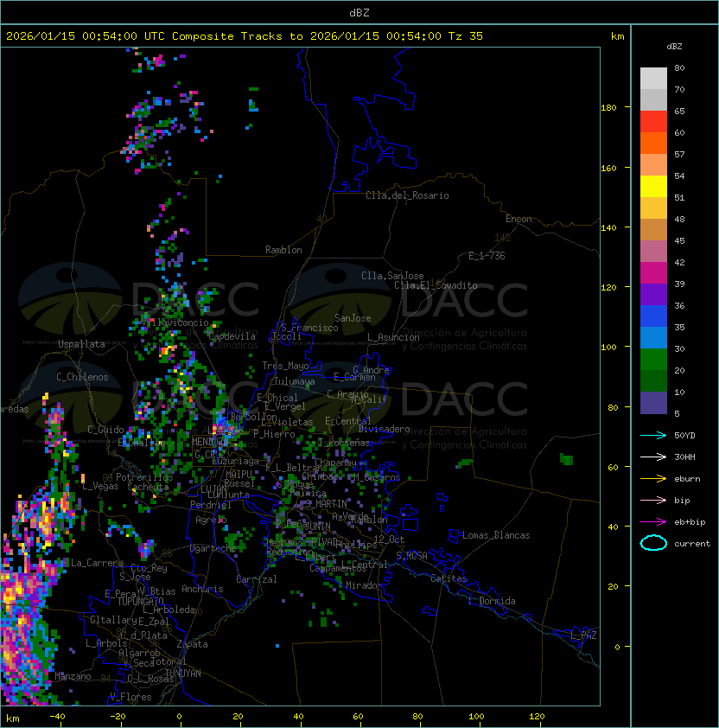Select the E_1-736 map label
This screenshot has width=719, height=728.
click(x=487, y=256)
